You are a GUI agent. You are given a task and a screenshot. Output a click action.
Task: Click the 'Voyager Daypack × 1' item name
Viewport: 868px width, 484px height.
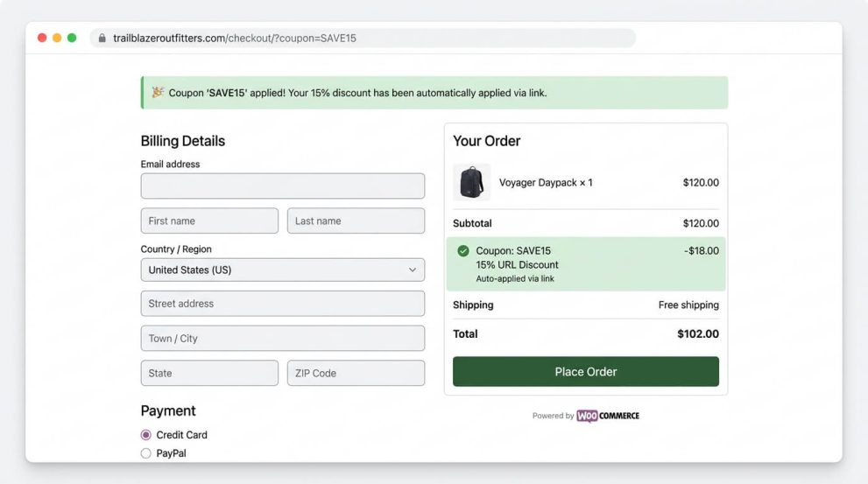point(546,183)
